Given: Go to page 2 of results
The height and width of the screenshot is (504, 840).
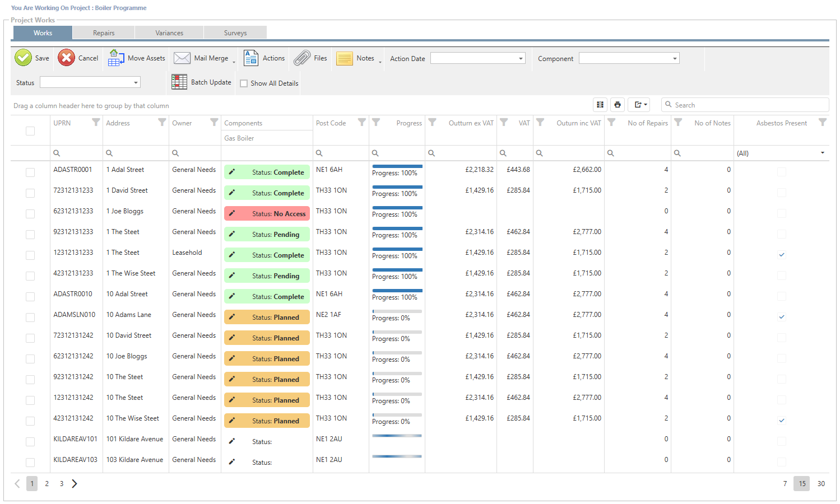Looking at the screenshot, I should [47, 484].
